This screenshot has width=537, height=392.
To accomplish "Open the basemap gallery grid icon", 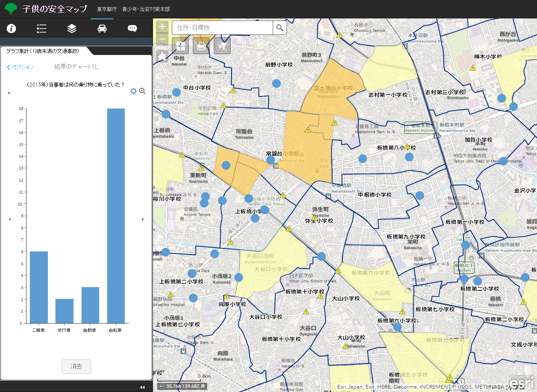I will [x=181, y=46].
